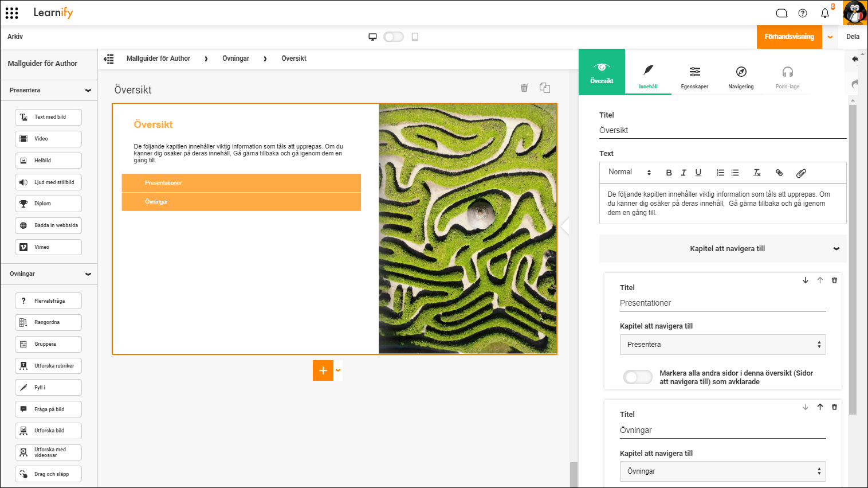Toggle the page outline list icon

click(x=109, y=58)
